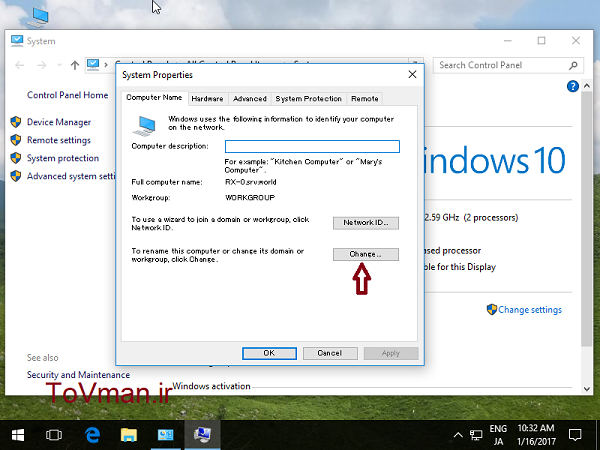Click the Device Manager shield icon
This screenshot has height=450, width=600.
(x=16, y=122)
